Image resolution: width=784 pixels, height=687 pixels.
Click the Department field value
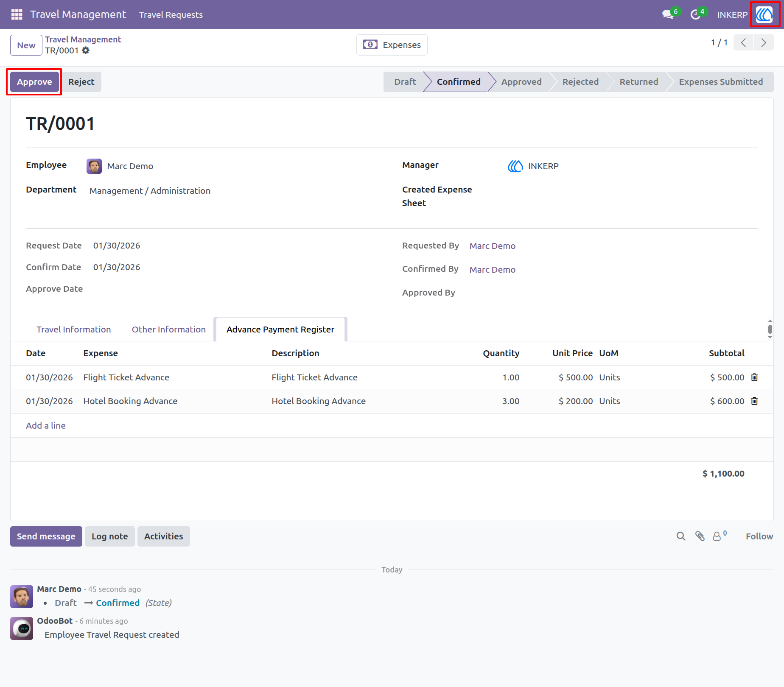click(150, 191)
